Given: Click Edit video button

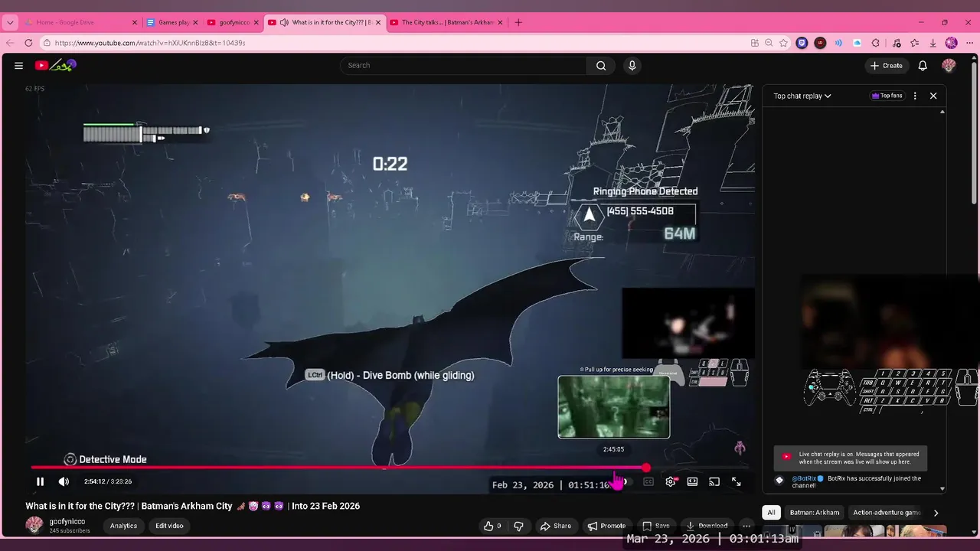Looking at the screenshot, I should (x=169, y=526).
